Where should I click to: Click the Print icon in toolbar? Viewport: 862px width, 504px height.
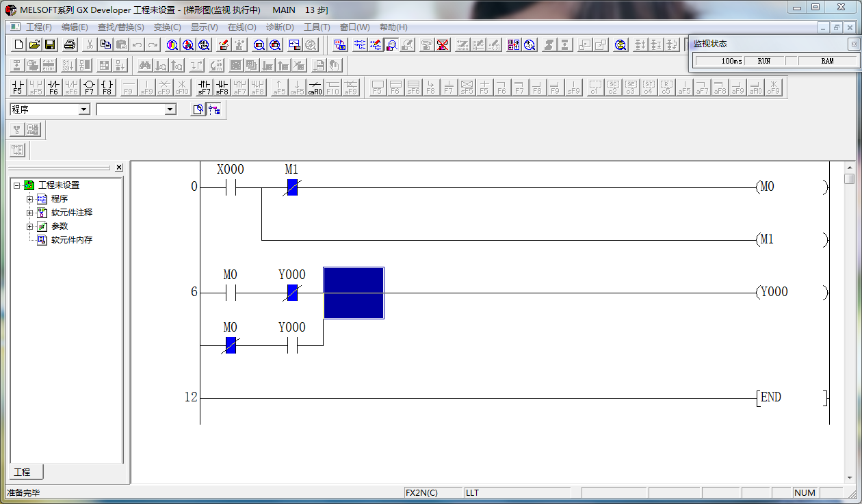pos(70,45)
